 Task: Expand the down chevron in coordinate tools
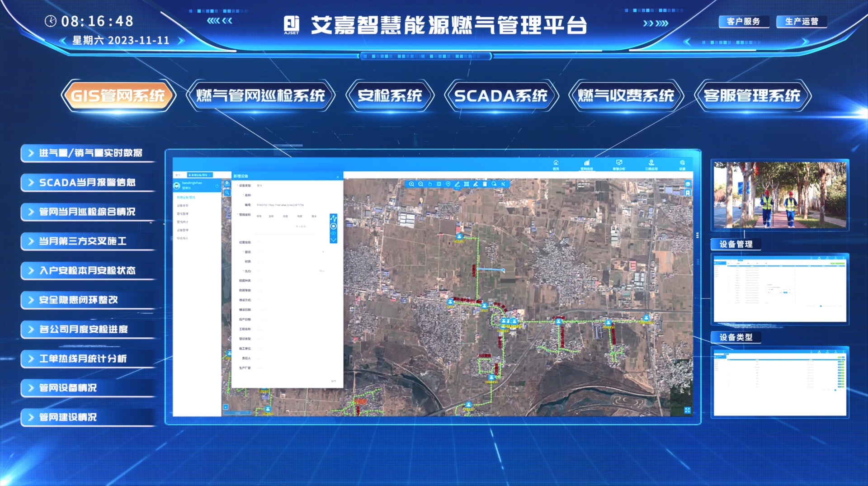(334, 240)
